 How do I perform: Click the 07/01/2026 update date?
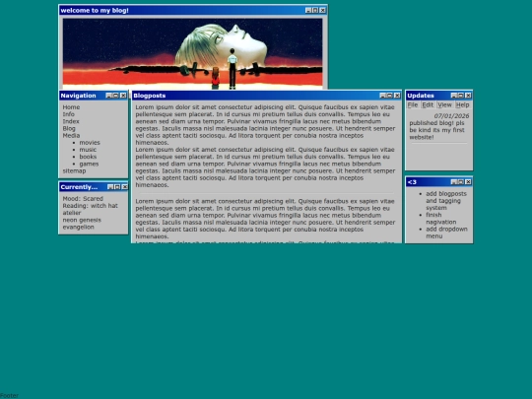click(x=451, y=116)
